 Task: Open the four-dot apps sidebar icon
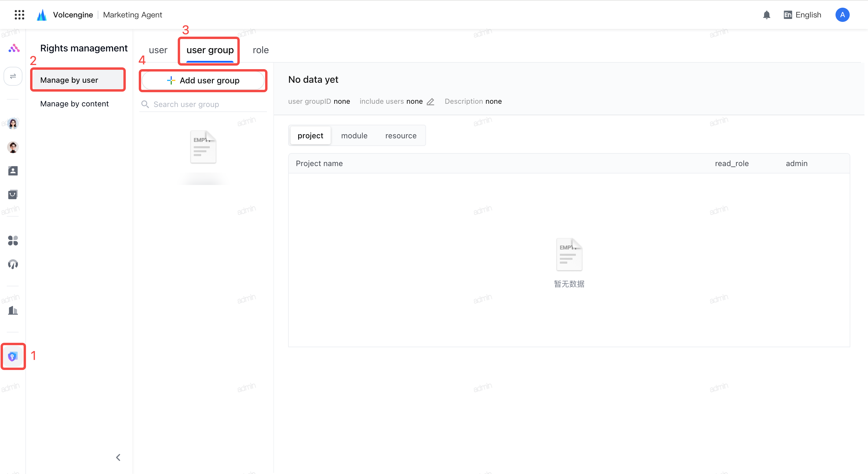click(13, 241)
